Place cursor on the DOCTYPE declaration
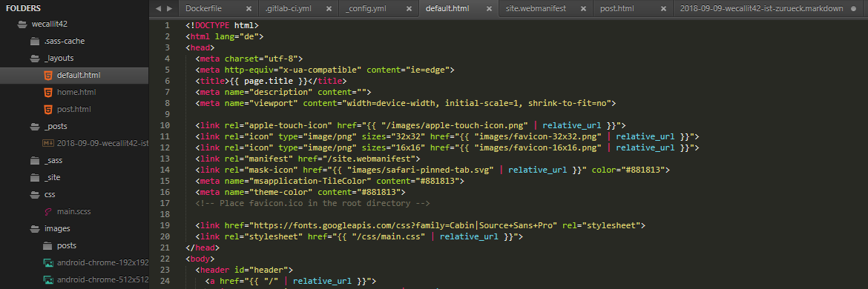The width and height of the screenshot is (868, 289). tap(222, 25)
